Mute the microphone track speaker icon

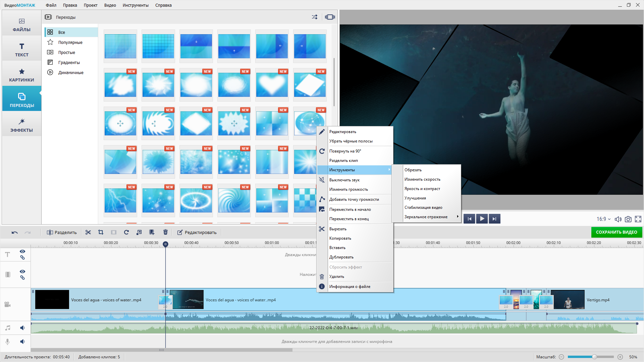[x=22, y=342]
